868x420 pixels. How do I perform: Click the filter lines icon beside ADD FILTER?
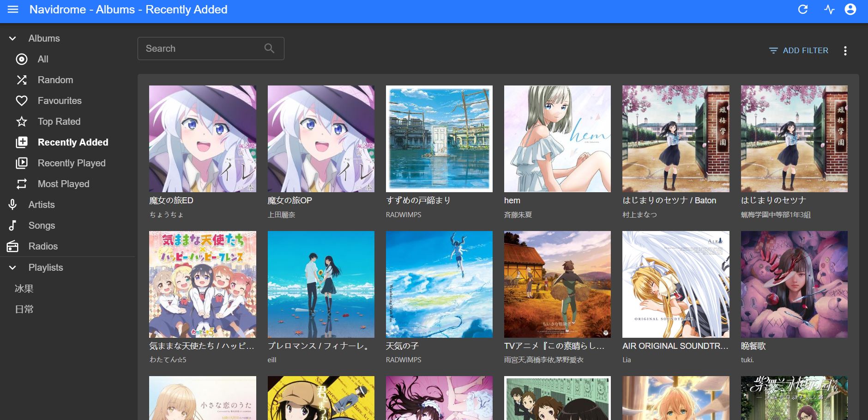[773, 51]
